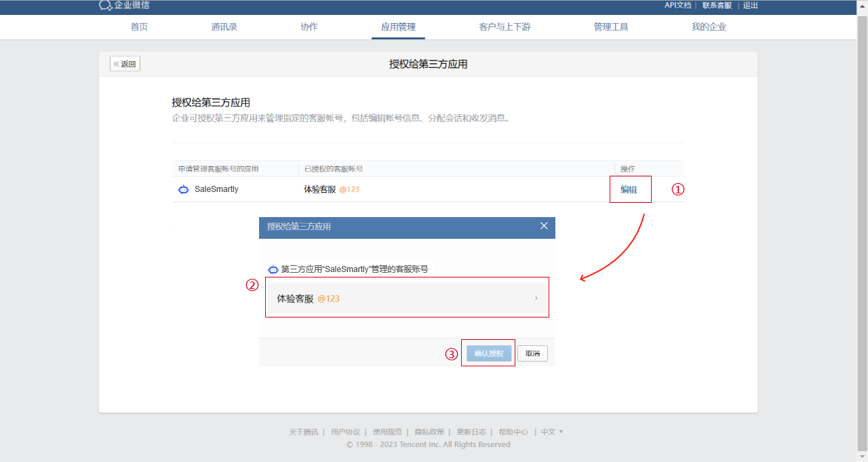Switch to the 协作 tab
The image size is (868, 462).
(309, 27)
